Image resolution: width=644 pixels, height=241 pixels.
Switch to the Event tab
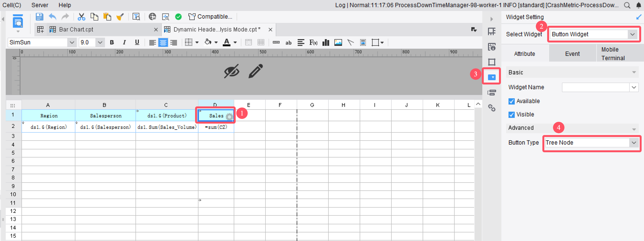tap(572, 54)
